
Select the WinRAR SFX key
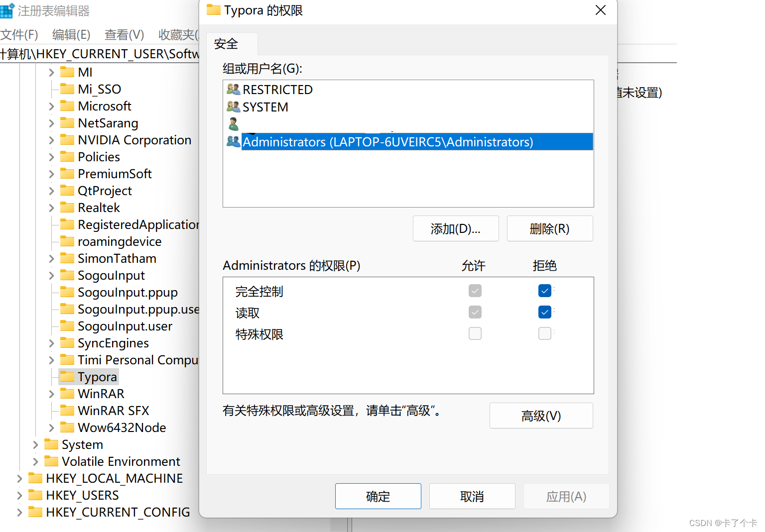114,411
